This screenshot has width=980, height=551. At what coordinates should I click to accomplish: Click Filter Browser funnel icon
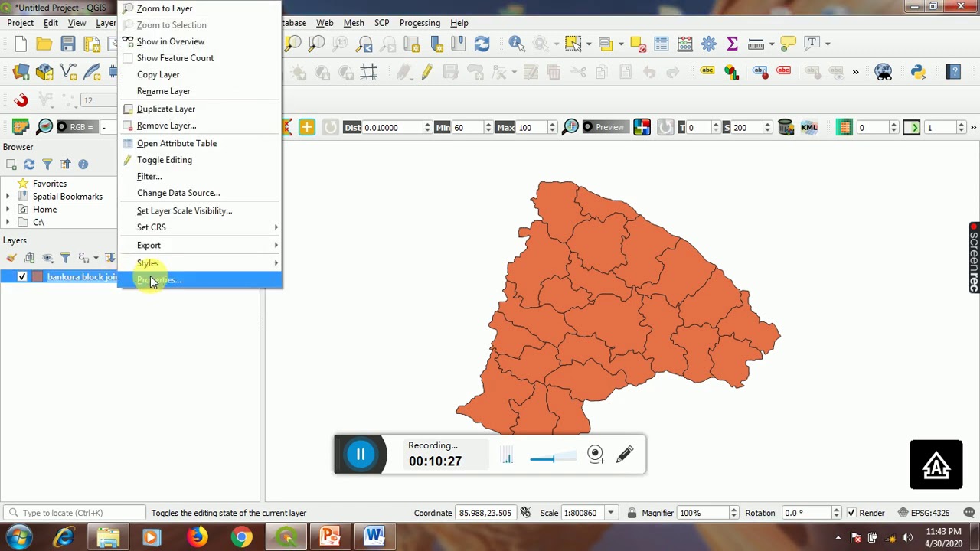click(x=47, y=165)
